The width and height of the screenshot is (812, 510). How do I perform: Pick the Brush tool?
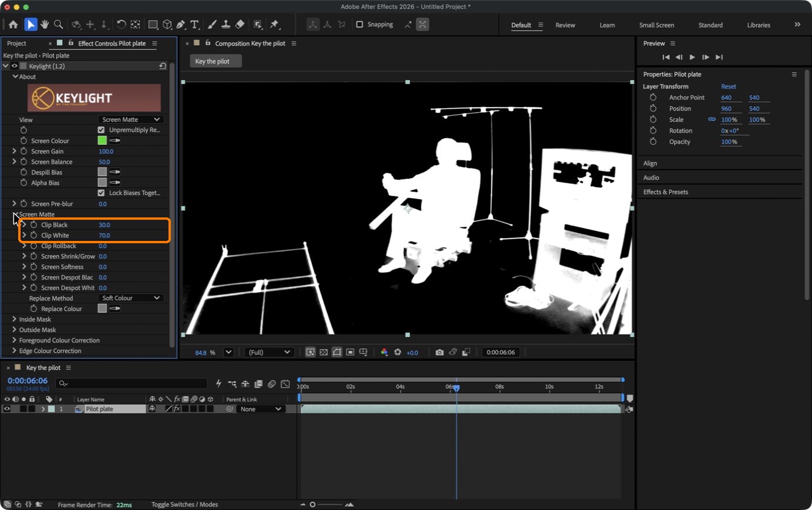click(x=212, y=25)
